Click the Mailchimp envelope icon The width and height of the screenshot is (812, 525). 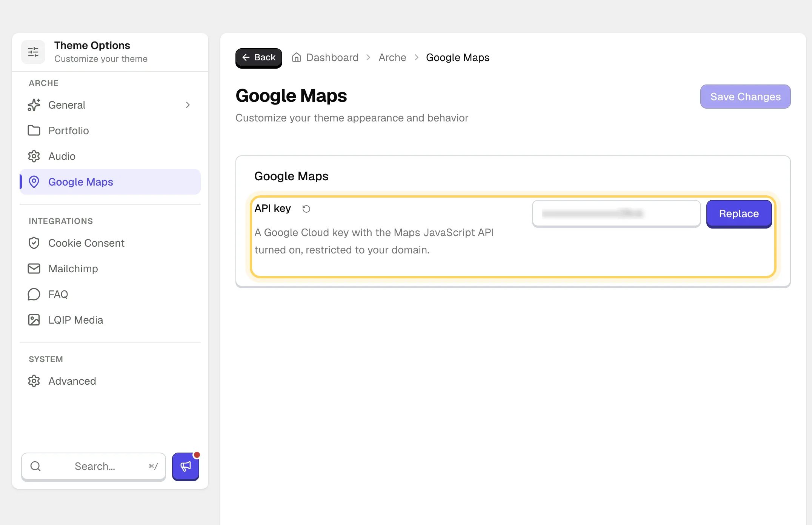pyautogui.click(x=34, y=269)
